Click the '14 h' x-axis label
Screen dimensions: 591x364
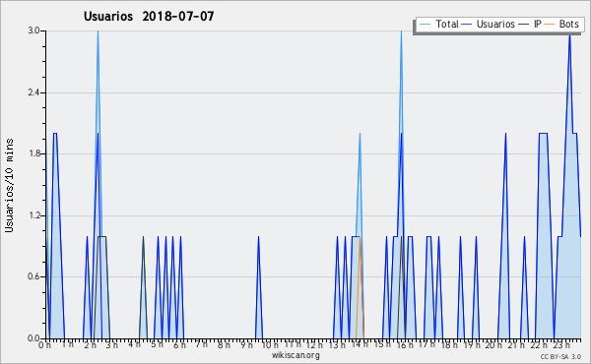360,344
